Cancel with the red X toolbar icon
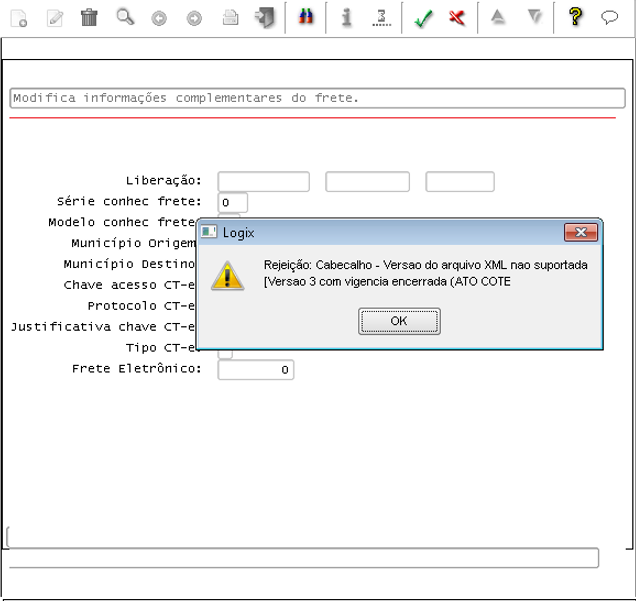Screen dimensions: 636x601 457,18
